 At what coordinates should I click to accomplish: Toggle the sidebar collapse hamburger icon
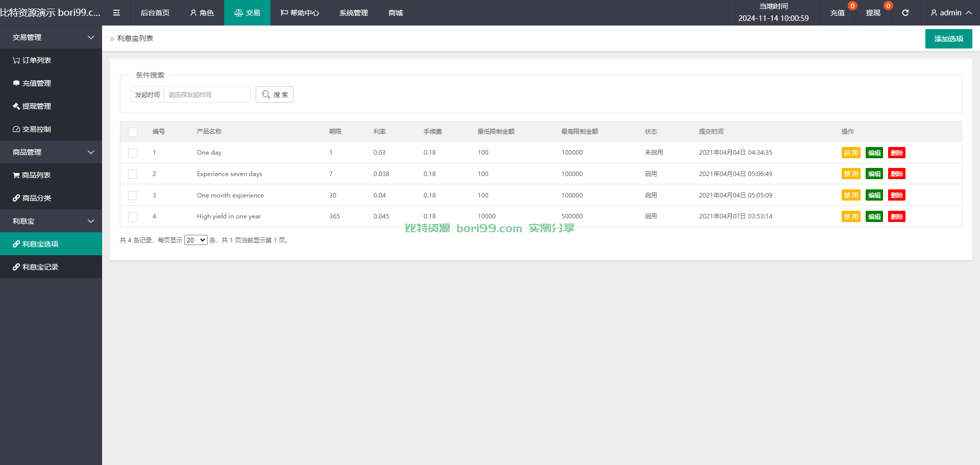(116, 13)
